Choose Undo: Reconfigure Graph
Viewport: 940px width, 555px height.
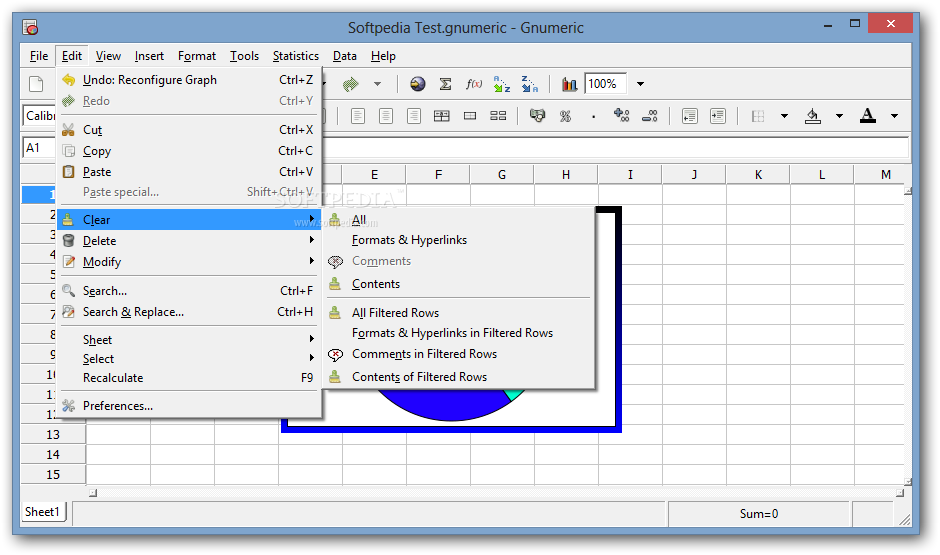[189, 80]
